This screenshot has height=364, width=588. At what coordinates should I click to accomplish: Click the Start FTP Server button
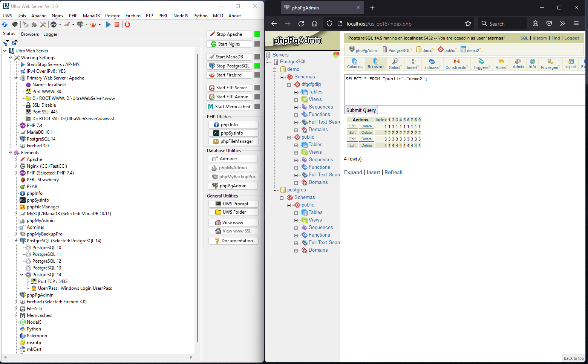click(229, 87)
